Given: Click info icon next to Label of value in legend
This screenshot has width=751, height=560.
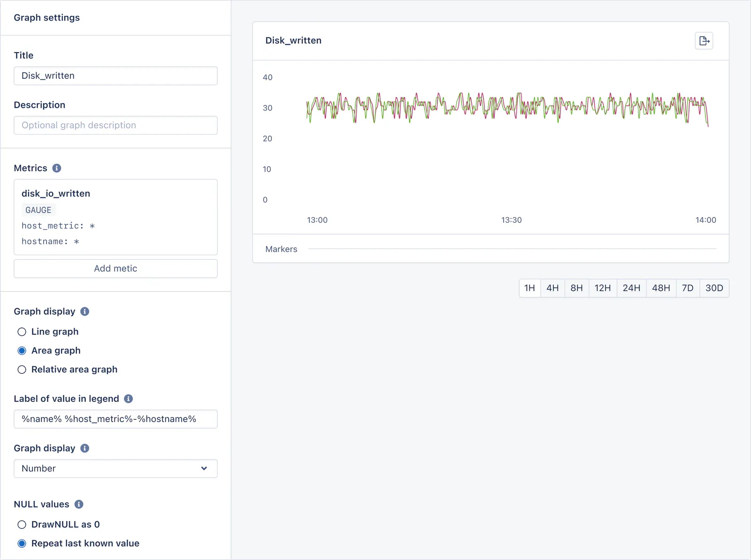Looking at the screenshot, I should tap(129, 399).
